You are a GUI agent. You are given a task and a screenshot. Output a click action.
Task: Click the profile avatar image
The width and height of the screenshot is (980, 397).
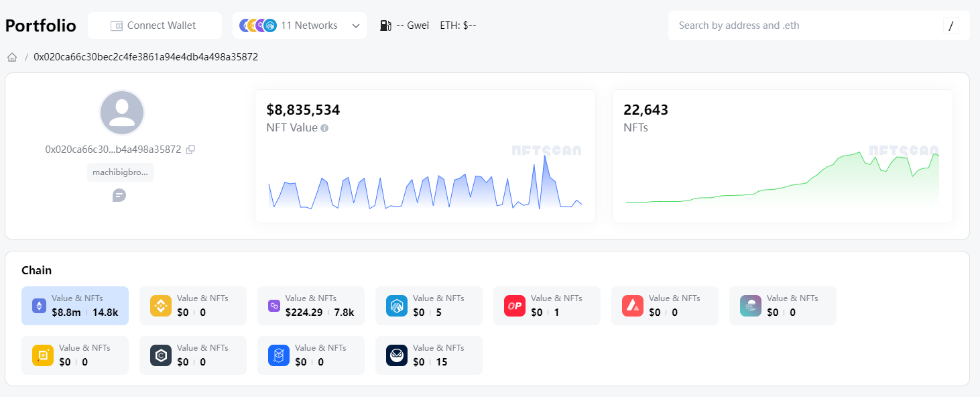click(x=121, y=113)
